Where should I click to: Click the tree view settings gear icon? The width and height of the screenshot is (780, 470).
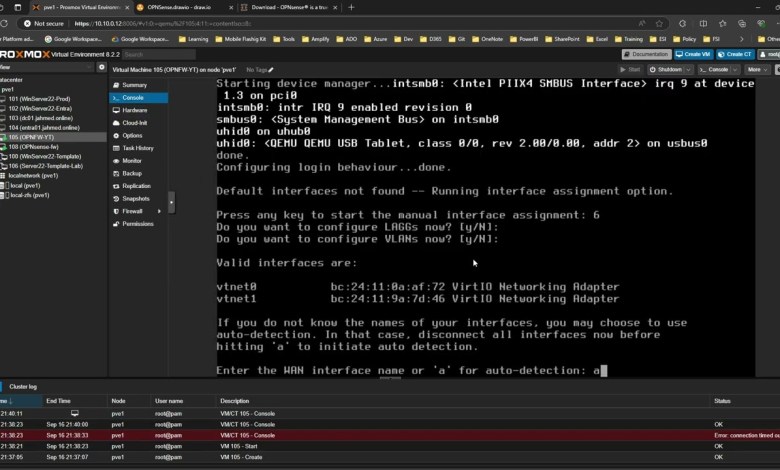coord(101,67)
